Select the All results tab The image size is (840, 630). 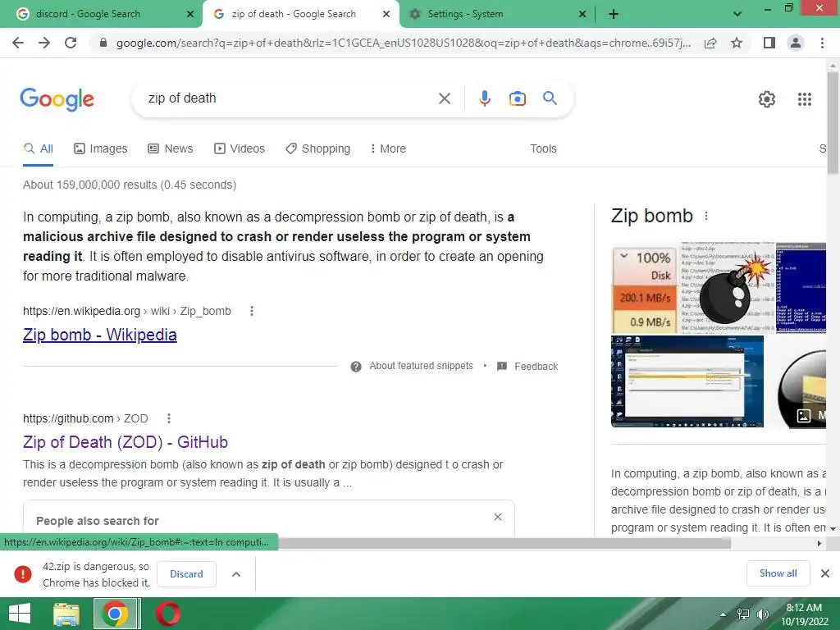click(x=38, y=148)
